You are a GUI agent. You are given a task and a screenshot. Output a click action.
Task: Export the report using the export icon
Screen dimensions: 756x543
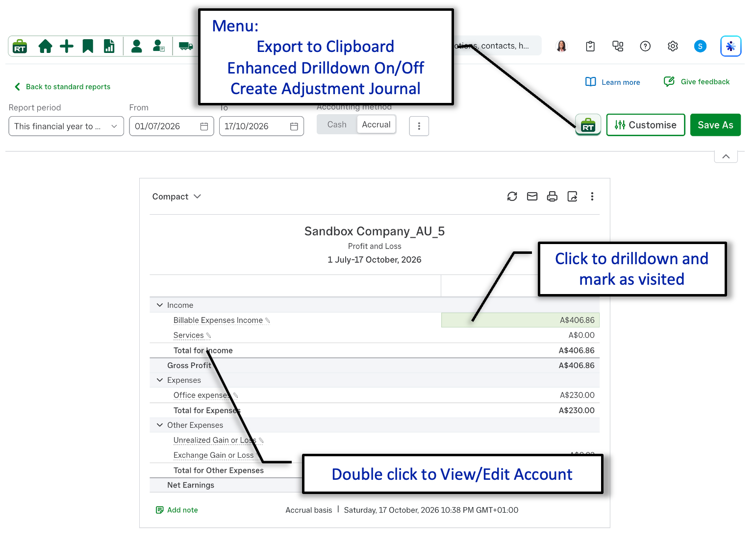(x=572, y=197)
